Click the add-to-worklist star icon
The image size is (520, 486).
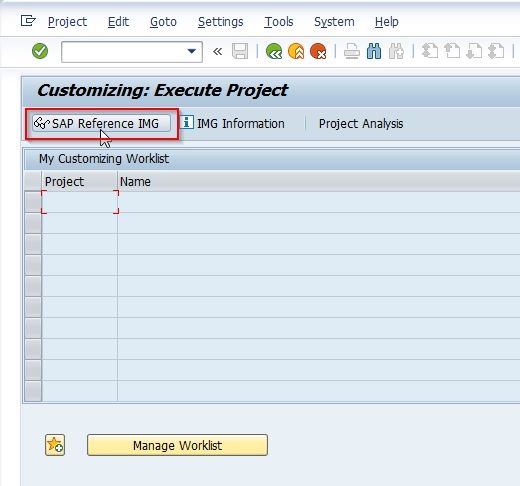pyautogui.click(x=55, y=445)
